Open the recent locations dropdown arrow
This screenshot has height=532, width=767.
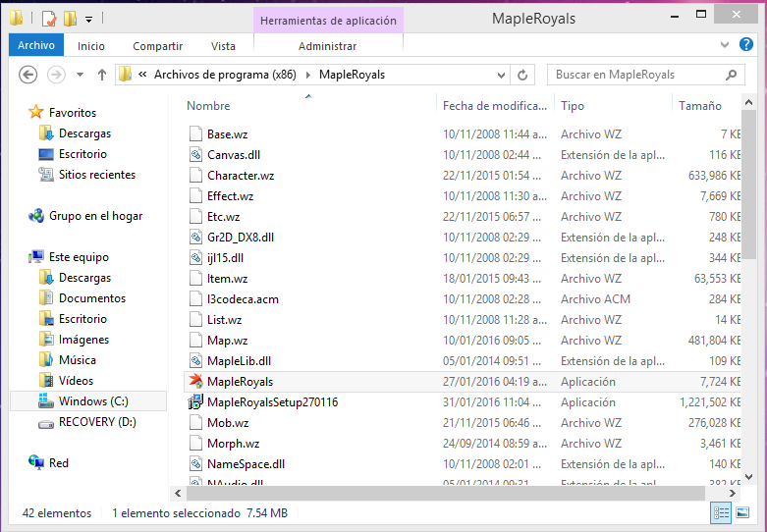coord(80,75)
